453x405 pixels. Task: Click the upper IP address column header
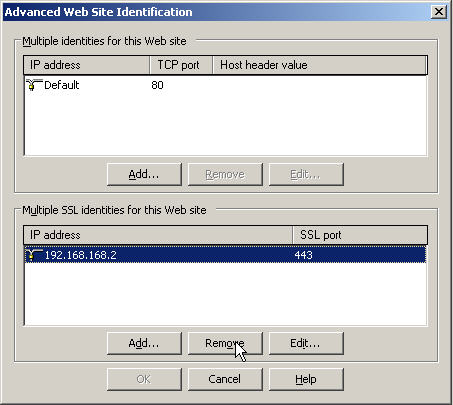[87, 65]
